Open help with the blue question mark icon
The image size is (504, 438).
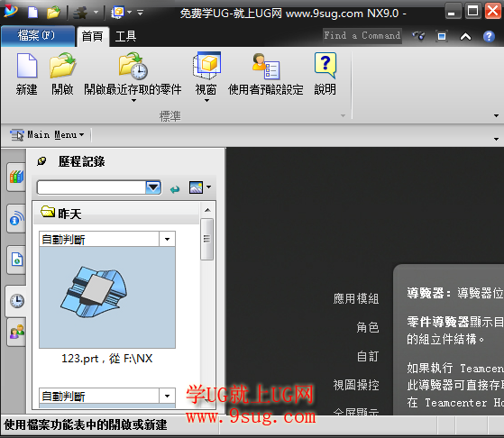[x=489, y=36]
